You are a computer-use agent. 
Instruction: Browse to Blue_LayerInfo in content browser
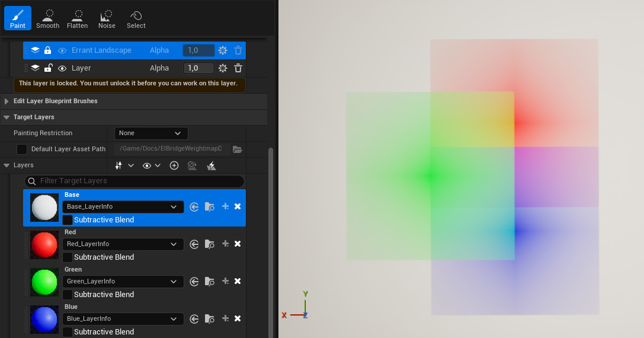tap(210, 319)
